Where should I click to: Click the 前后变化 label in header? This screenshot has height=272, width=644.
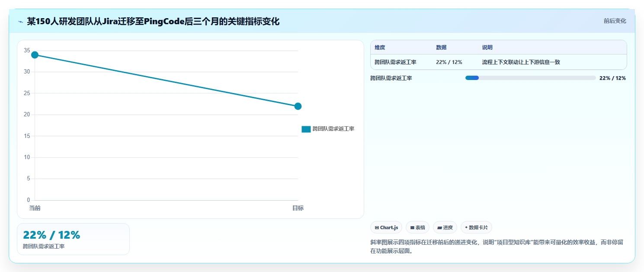click(x=615, y=21)
